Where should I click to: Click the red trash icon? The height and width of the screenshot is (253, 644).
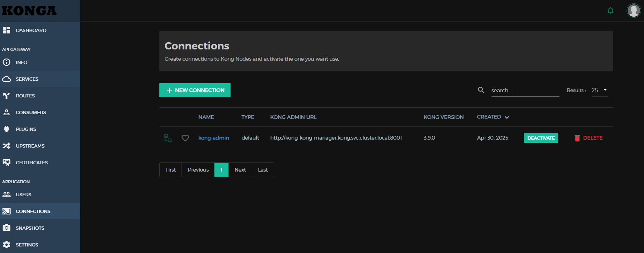tap(577, 138)
